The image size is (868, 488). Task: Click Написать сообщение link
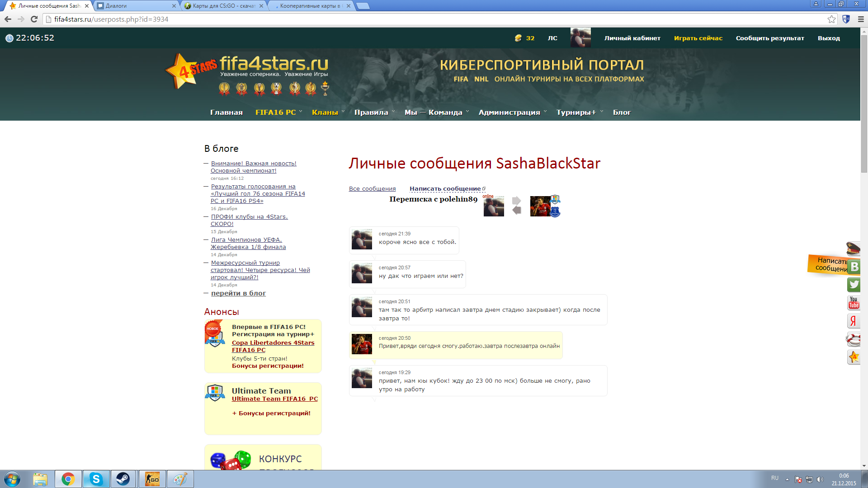445,188
